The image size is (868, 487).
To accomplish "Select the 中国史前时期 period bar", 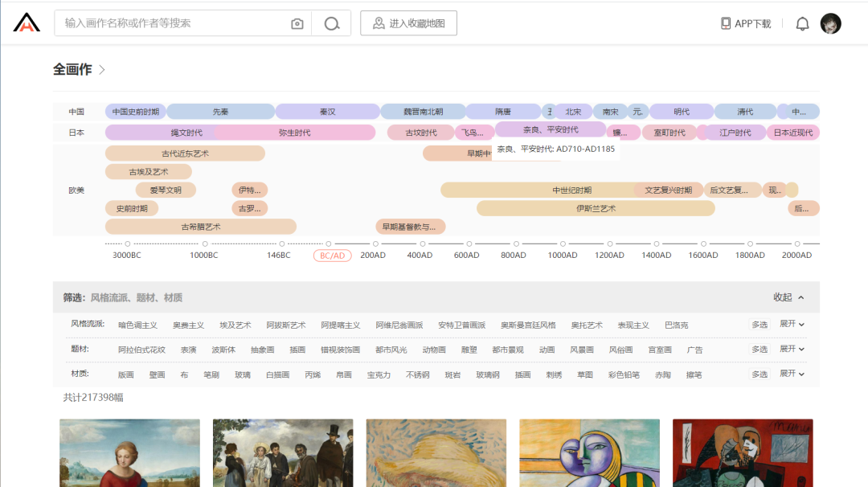I will pyautogui.click(x=136, y=112).
